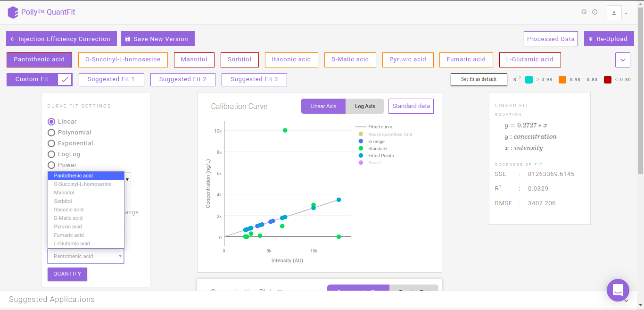The width and height of the screenshot is (644, 310).
Task: Open the version history clock icon
Action: coord(584,12)
